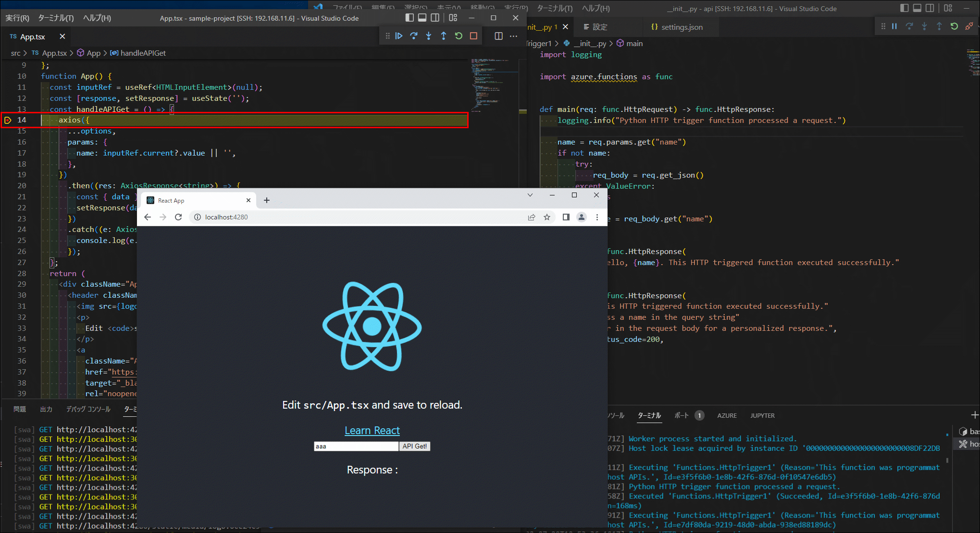
Task: Toggle the secondary sidebar in sample-project window
Action: [435, 18]
